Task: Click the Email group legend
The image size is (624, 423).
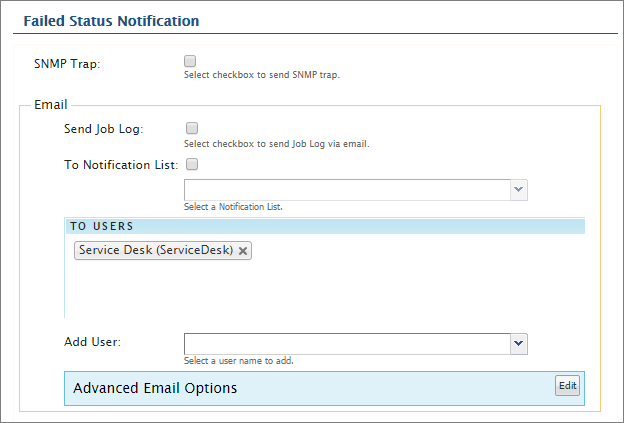Action: [x=50, y=104]
